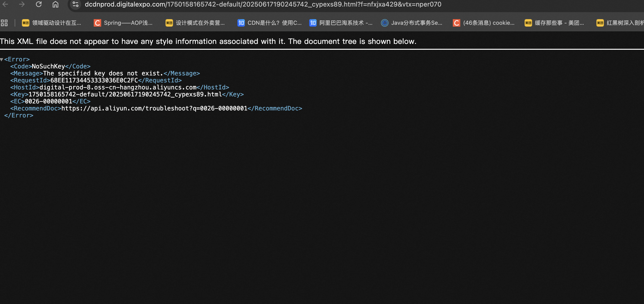Click the browser back arrow
Viewport: 644px width, 304px height.
point(5,4)
